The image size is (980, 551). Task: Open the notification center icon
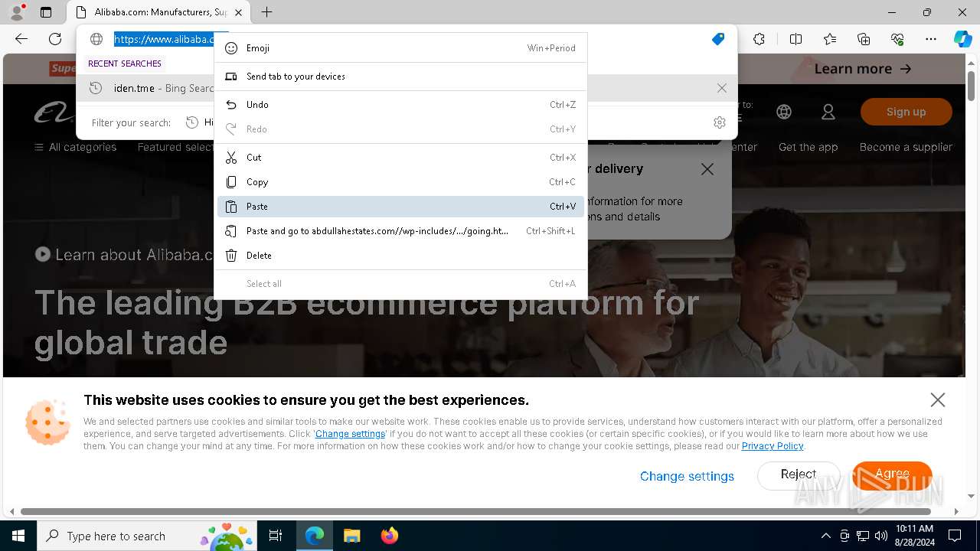click(955, 536)
